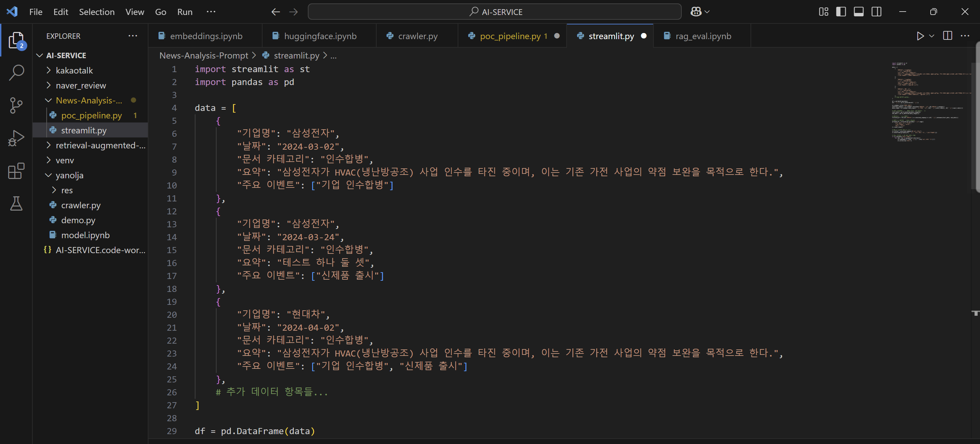
Task: Toggle secondary side bar visibility
Action: [876, 12]
